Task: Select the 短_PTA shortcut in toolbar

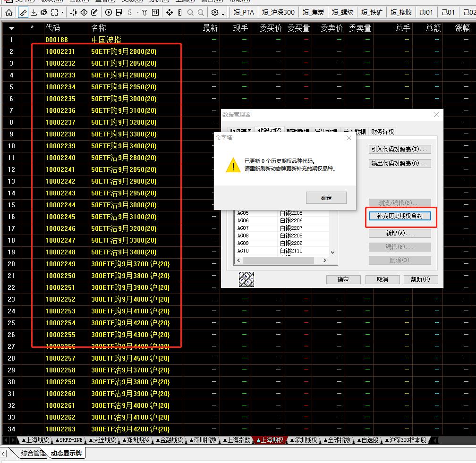Action: (244, 12)
